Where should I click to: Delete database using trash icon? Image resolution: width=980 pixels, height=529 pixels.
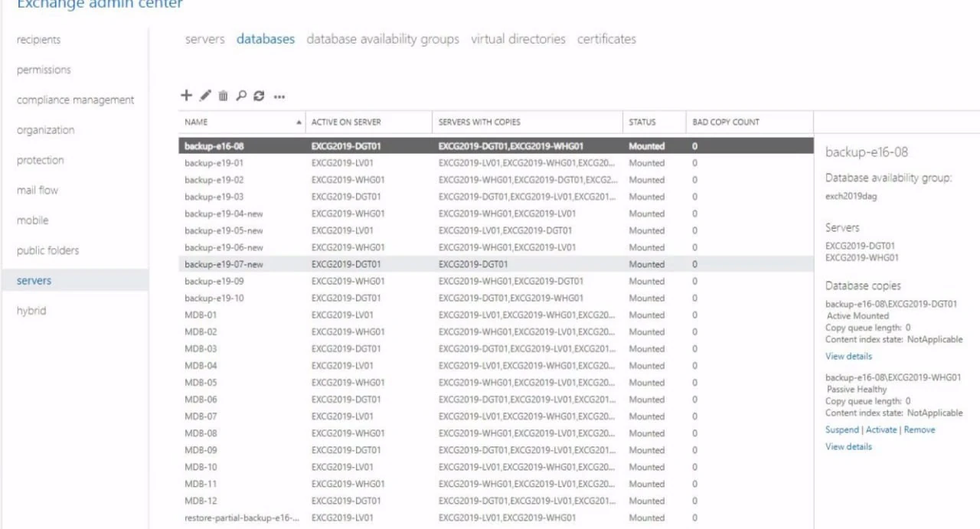coord(223,96)
